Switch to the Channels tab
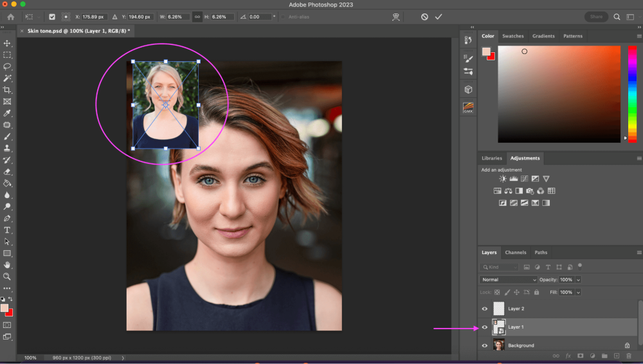Image resolution: width=643 pixels, height=364 pixels. [515, 253]
